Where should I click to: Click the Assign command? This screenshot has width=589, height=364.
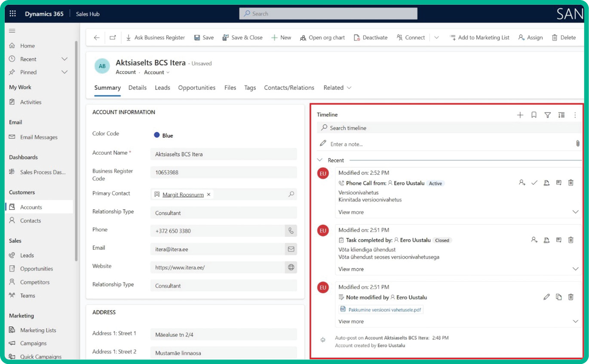tap(531, 38)
